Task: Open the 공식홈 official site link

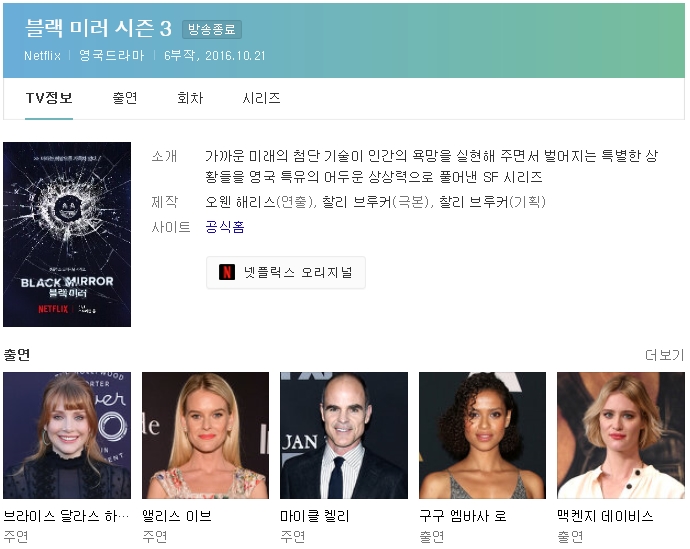Action: (x=225, y=227)
